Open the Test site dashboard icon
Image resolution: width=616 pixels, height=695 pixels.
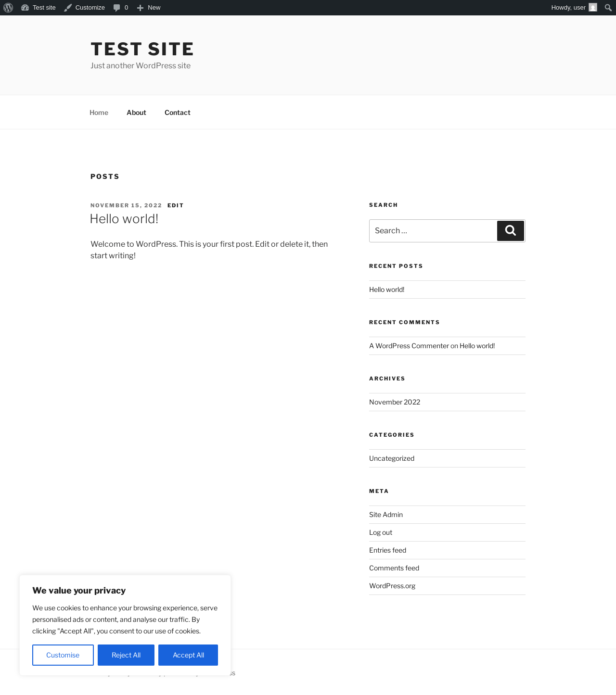pos(25,8)
